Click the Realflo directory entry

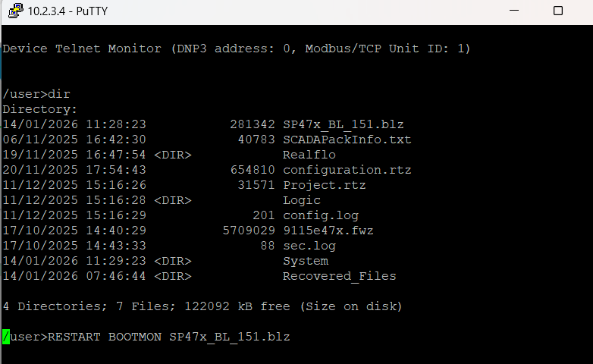(309, 155)
